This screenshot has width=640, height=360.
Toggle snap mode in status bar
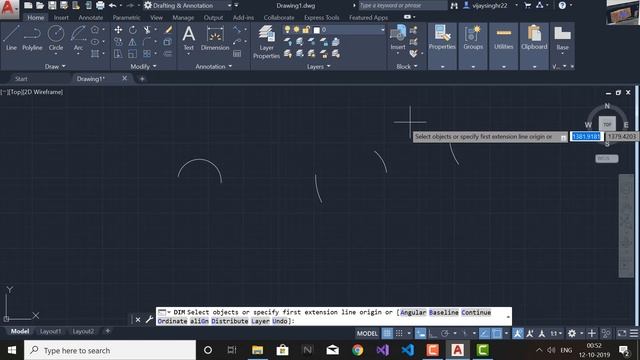pyautogui.click(x=399, y=333)
